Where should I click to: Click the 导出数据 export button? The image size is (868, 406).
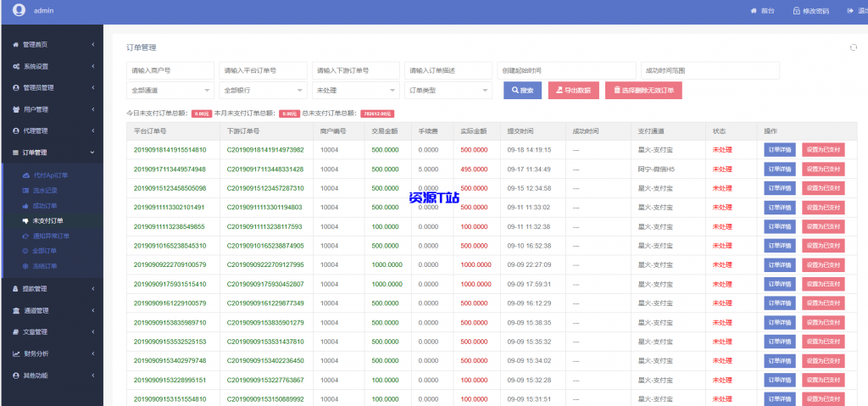tap(574, 91)
